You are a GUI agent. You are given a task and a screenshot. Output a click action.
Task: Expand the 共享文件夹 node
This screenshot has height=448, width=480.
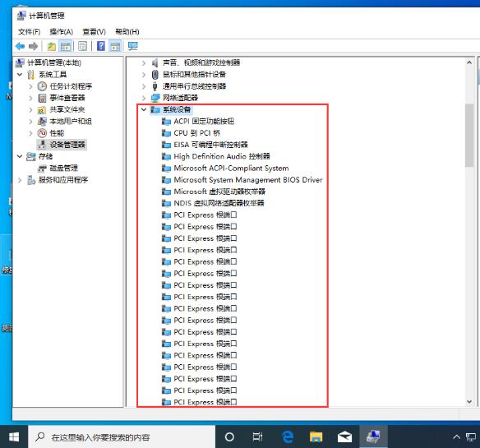(x=31, y=109)
